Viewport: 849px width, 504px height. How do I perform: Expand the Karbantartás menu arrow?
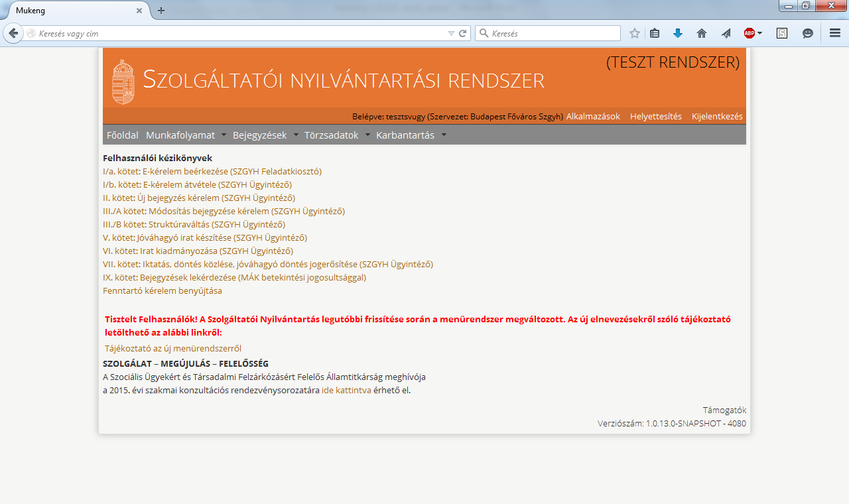click(x=444, y=135)
